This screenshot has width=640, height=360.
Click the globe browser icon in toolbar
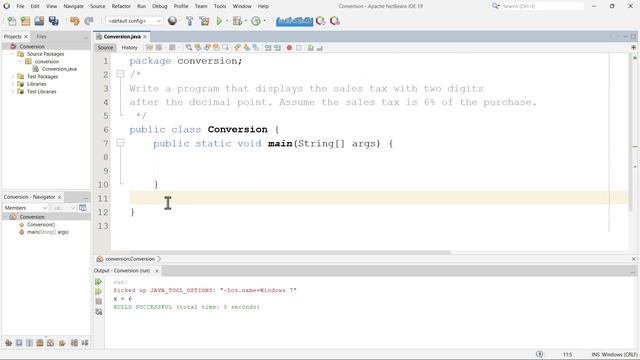172,21
